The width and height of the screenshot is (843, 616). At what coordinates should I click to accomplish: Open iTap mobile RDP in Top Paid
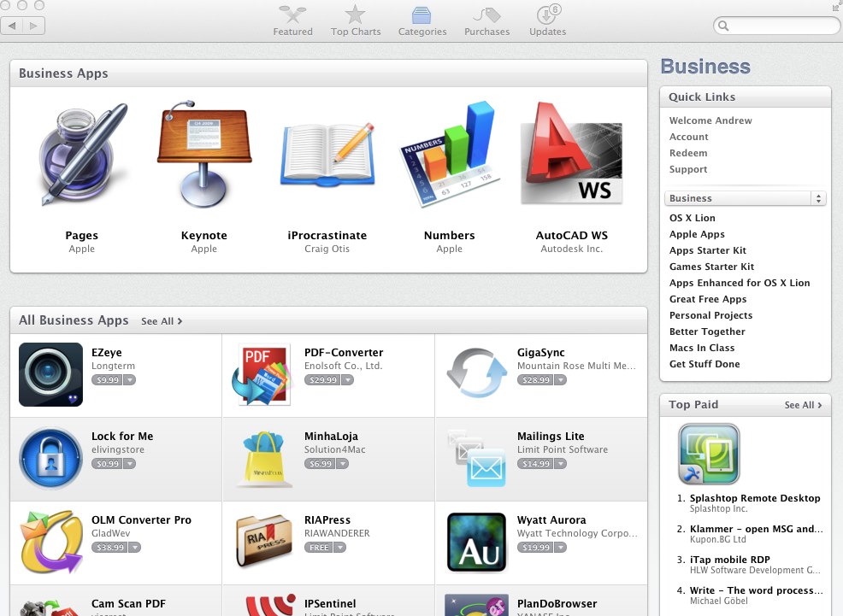click(730, 560)
